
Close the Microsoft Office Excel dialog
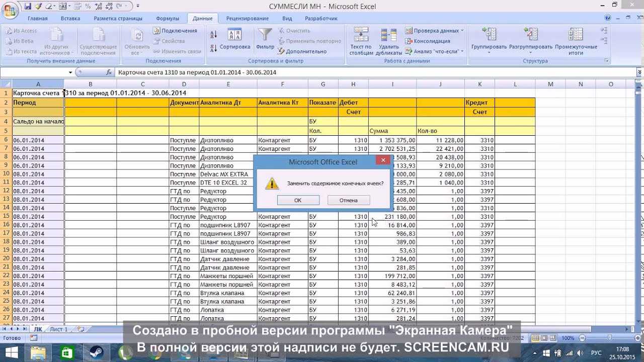(383, 160)
